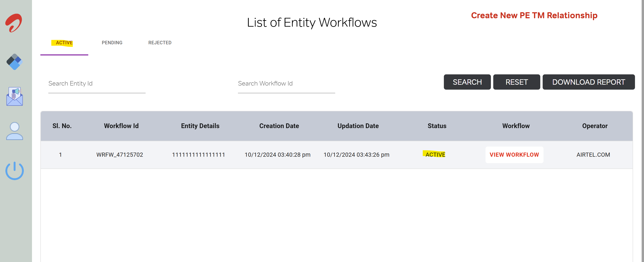The image size is (644, 262).
Task: Select updation date 10/12/2024 03:43:26 pm
Action: pyautogui.click(x=356, y=155)
